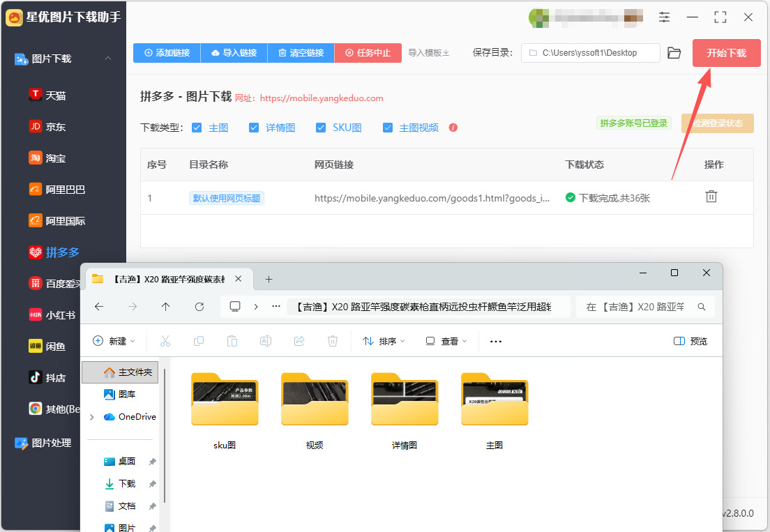Open settings sliders icon in title bar

(x=664, y=17)
